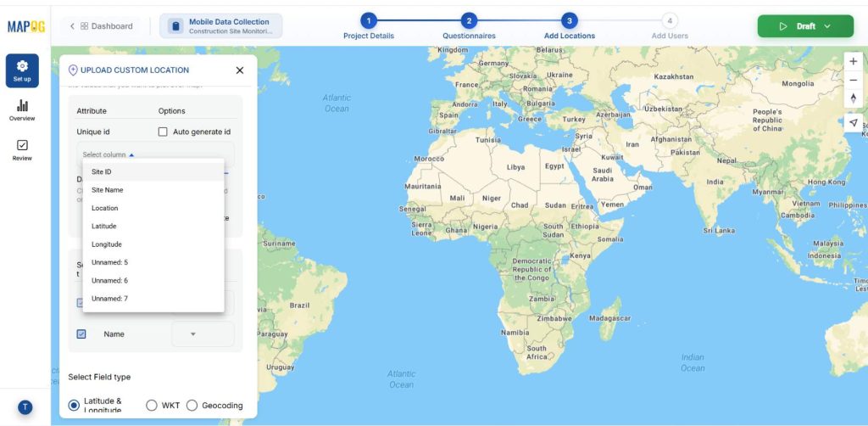The width and height of the screenshot is (868, 426).
Task: Go to step 4 Add Users
Action: click(670, 21)
